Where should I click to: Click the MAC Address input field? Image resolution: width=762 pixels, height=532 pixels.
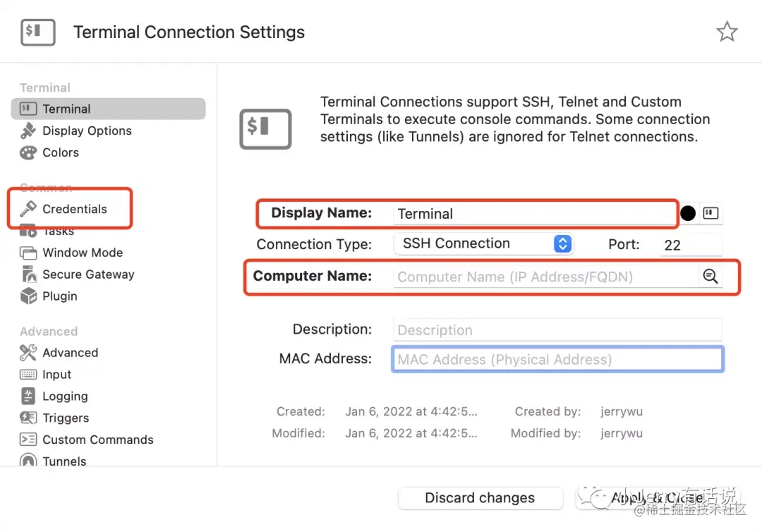point(557,359)
